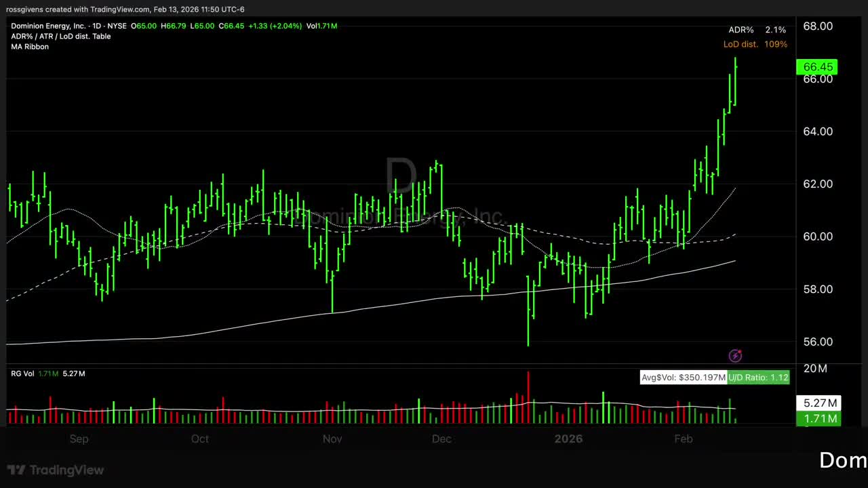
Task: Click the purple lightning earnings icon
Action: pyautogui.click(x=735, y=356)
